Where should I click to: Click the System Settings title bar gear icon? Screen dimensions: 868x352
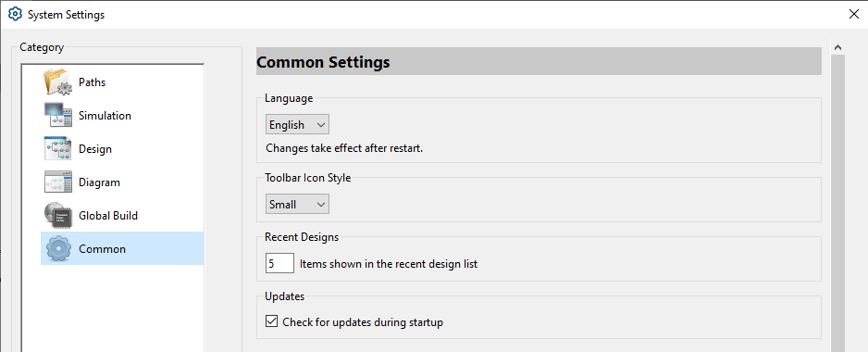tap(15, 15)
